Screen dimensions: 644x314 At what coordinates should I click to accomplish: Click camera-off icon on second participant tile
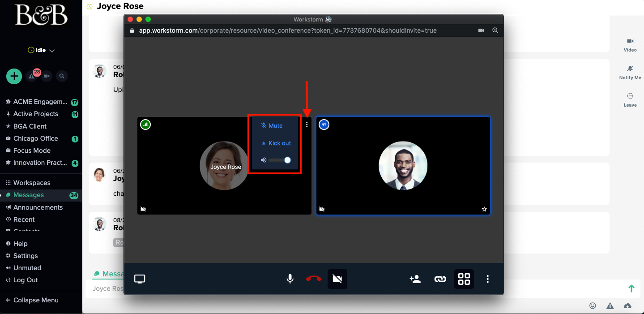pyautogui.click(x=322, y=209)
